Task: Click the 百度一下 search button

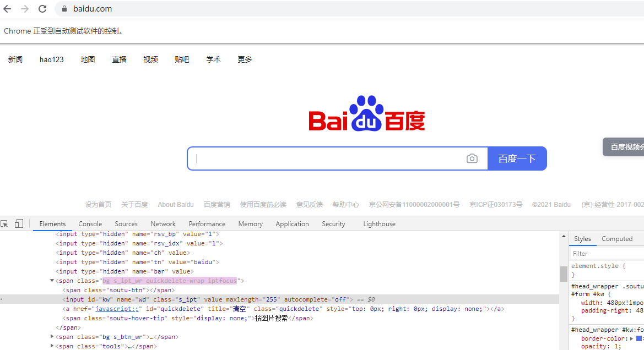Action: (x=517, y=158)
